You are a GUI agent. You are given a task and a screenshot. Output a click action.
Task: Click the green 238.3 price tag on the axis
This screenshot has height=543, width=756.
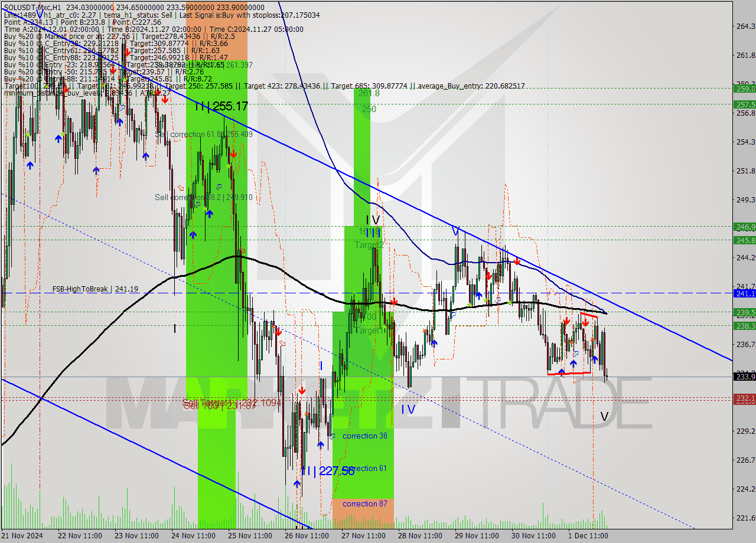pyautogui.click(x=745, y=325)
